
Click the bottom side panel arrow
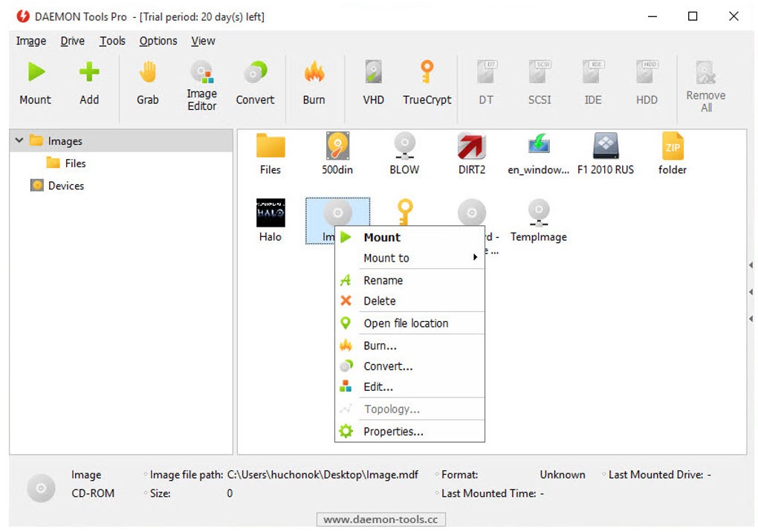coord(751,319)
